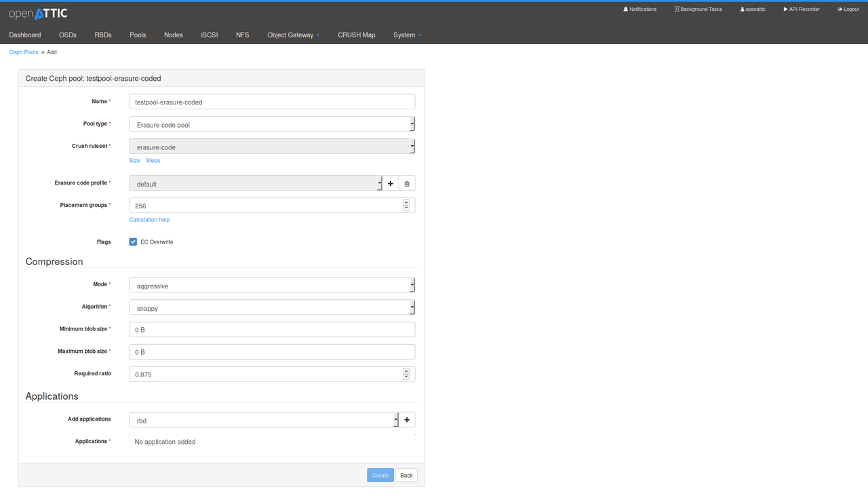Delete the selected erasure code profile
Screen dimensions: 868x496
click(x=407, y=183)
